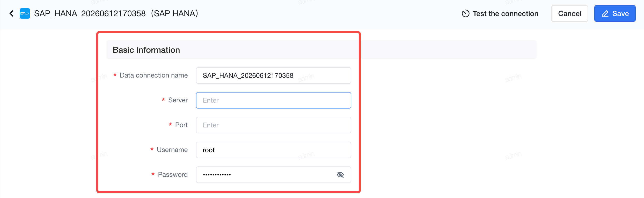
Task: Click into the Port input field
Action: pos(273,125)
